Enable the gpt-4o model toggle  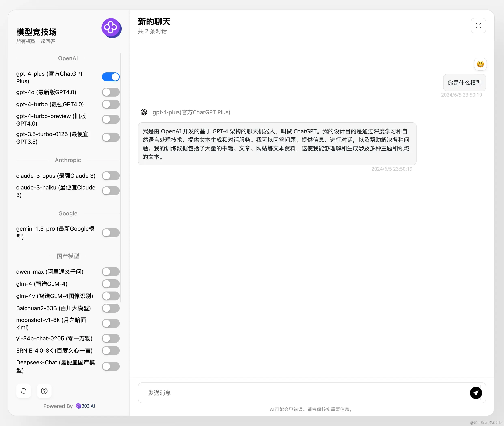point(111,92)
